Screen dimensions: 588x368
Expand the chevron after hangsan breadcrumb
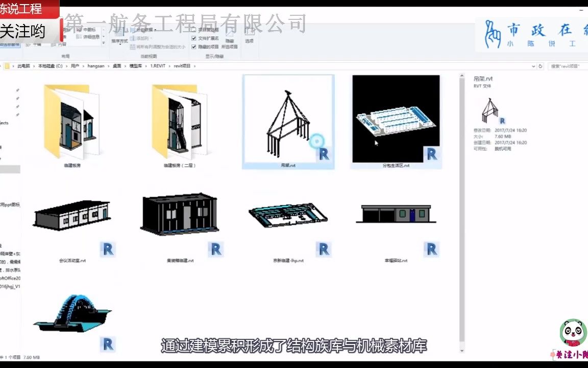coord(109,66)
